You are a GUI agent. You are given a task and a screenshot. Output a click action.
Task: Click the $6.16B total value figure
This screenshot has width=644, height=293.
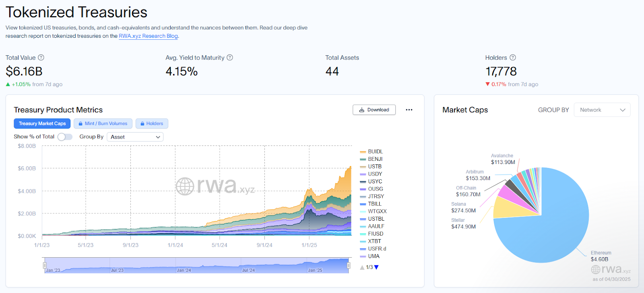click(24, 71)
